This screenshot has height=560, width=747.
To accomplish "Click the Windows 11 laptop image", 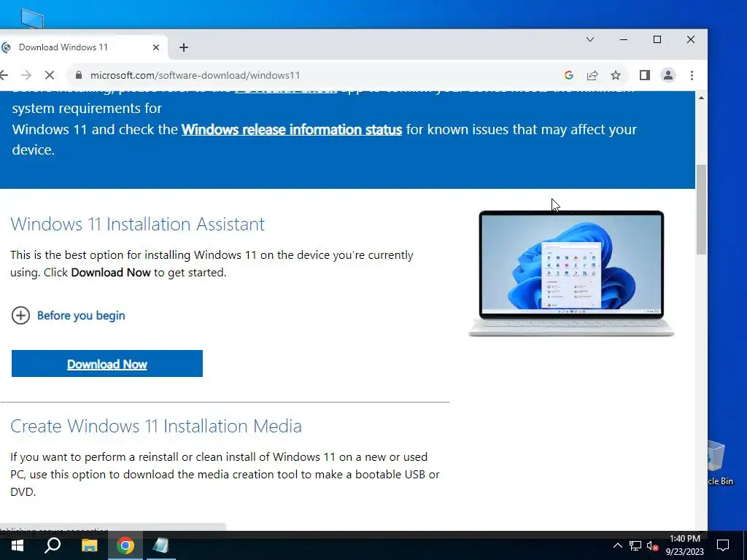I will [571, 273].
